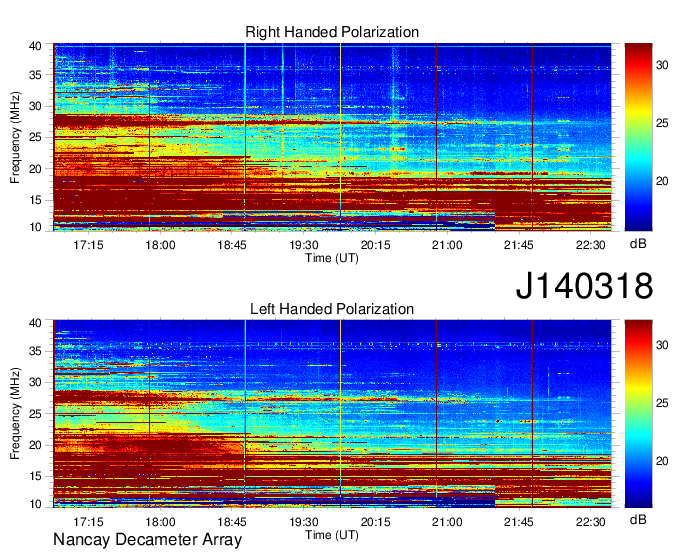Click the 40 MHz tick on the Left Handed frequency axis
Image resolution: width=680 pixels, height=552 pixels.
point(35,322)
